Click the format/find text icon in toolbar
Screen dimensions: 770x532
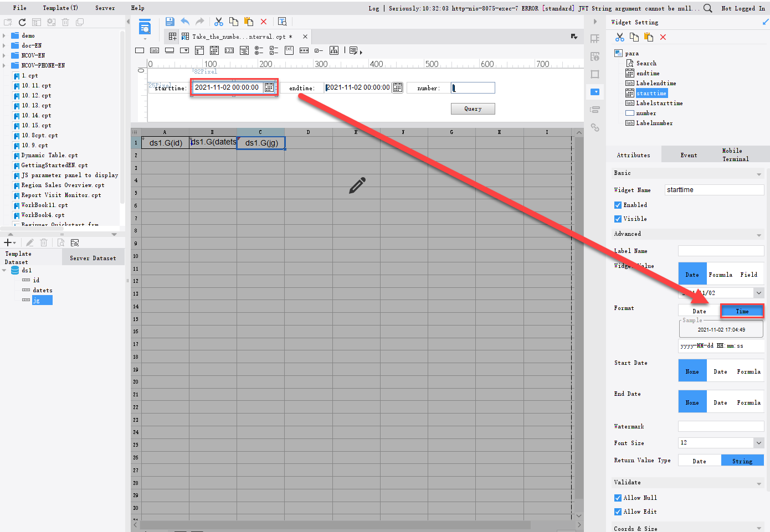(x=282, y=22)
